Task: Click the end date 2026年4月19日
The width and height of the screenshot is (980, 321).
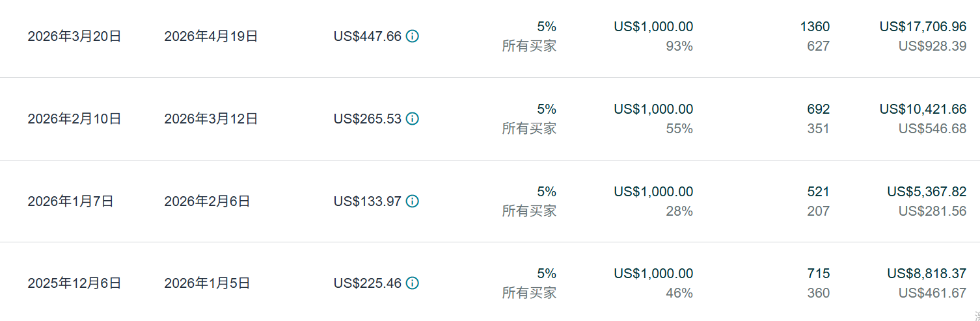Action: tap(211, 36)
